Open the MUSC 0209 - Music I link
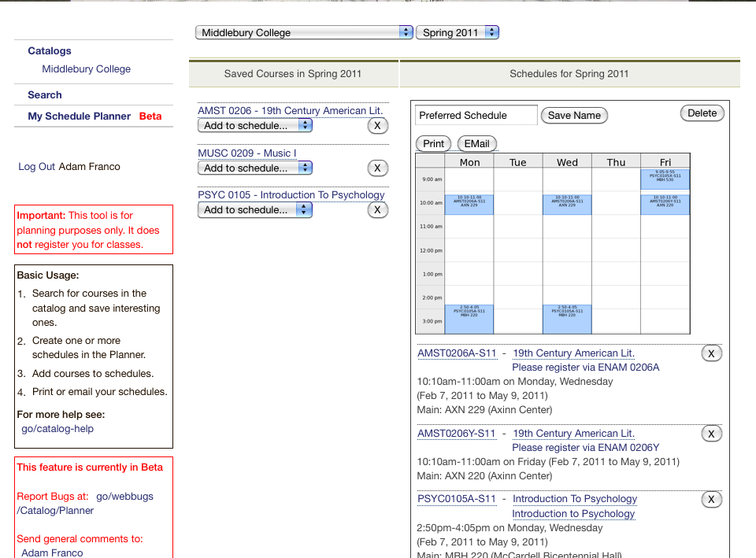 [246, 153]
